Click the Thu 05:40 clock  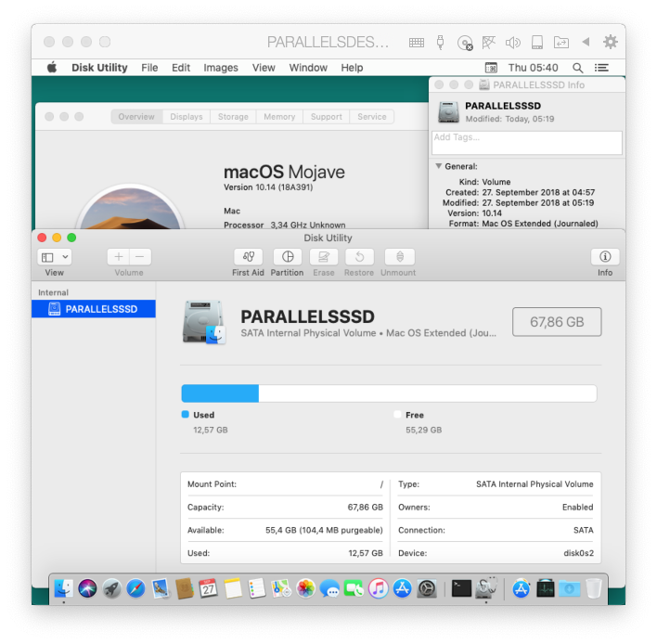point(533,68)
